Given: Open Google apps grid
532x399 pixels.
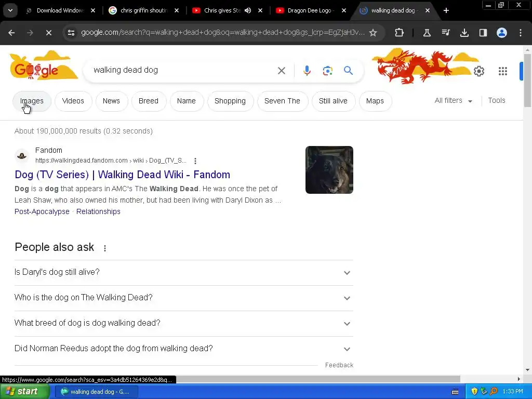Looking at the screenshot, I should click(x=503, y=71).
